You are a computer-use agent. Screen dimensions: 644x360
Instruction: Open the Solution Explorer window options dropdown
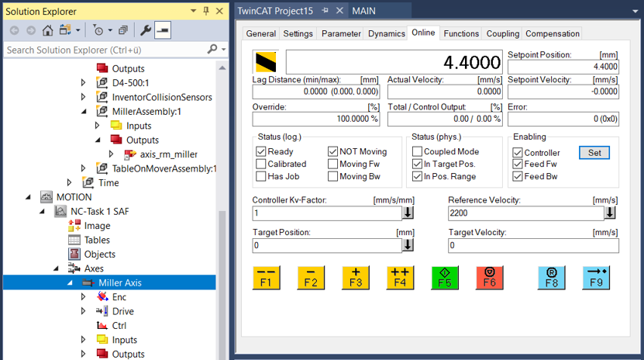point(194,11)
